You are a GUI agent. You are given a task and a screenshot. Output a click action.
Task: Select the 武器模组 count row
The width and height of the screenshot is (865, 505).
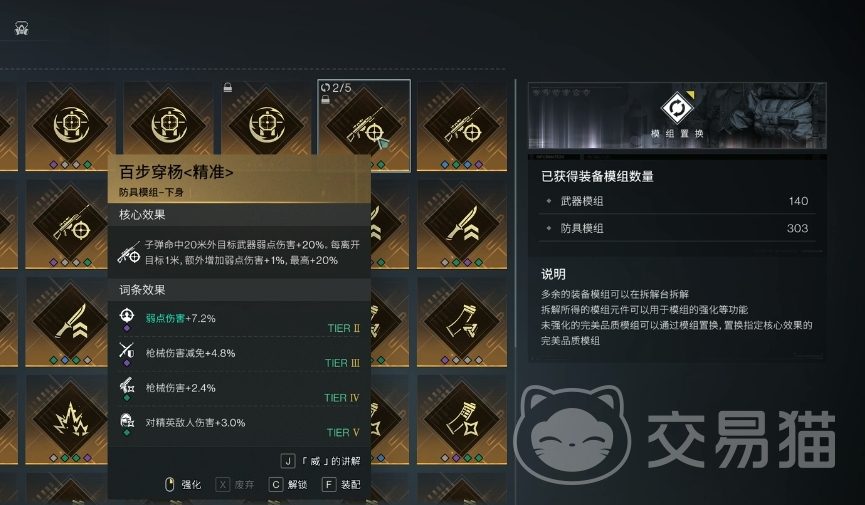tap(677, 201)
